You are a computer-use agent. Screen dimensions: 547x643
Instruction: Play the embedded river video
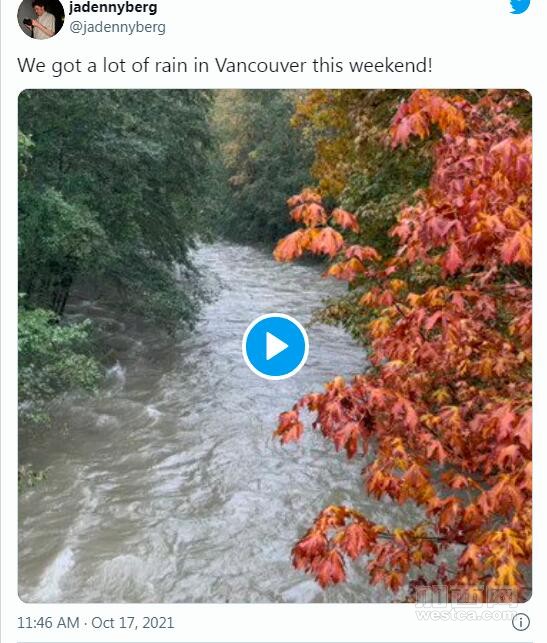pos(275,346)
